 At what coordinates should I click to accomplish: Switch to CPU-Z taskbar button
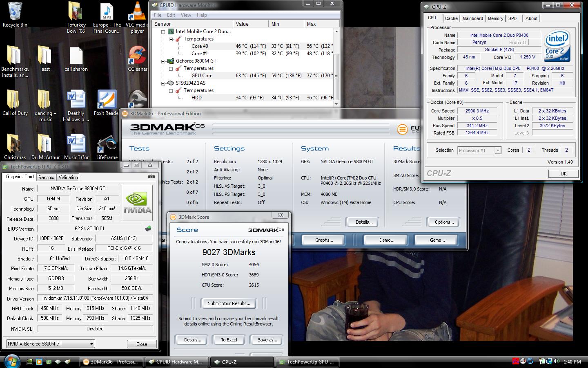[x=241, y=362]
